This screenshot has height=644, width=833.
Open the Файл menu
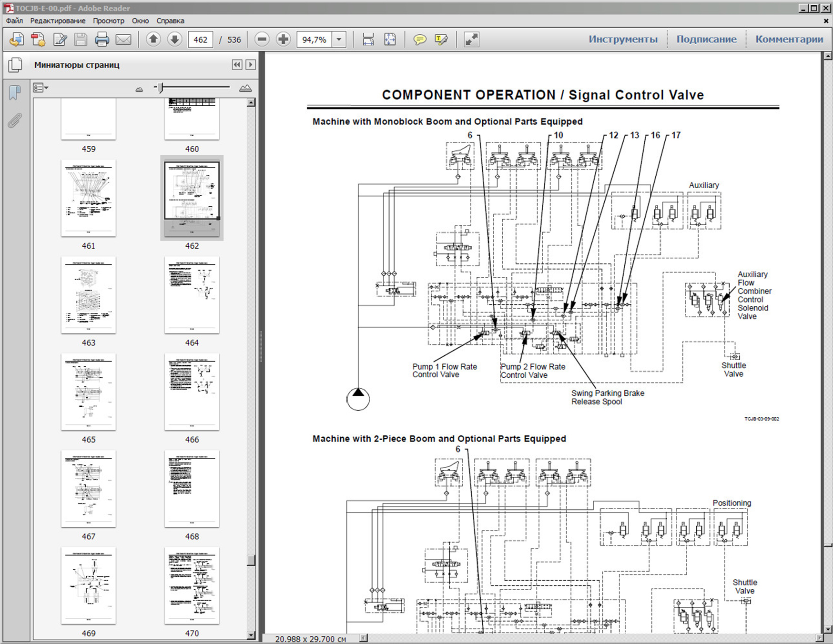[x=14, y=21]
